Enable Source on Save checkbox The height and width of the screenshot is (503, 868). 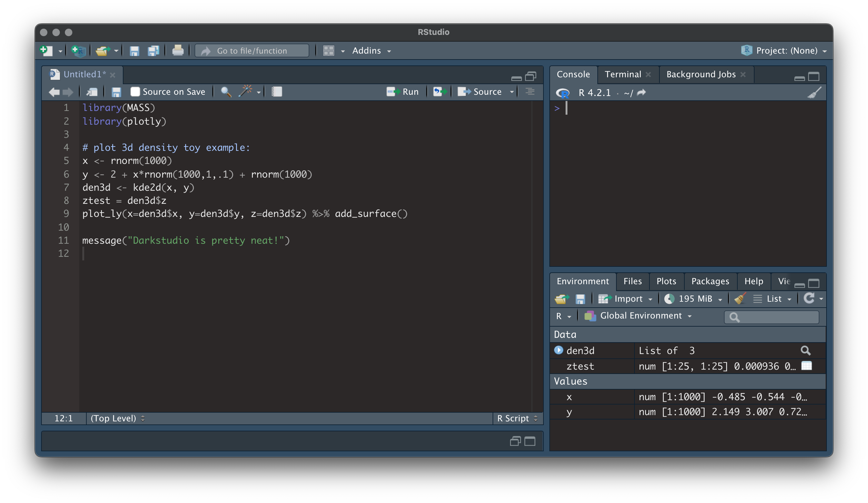(135, 92)
